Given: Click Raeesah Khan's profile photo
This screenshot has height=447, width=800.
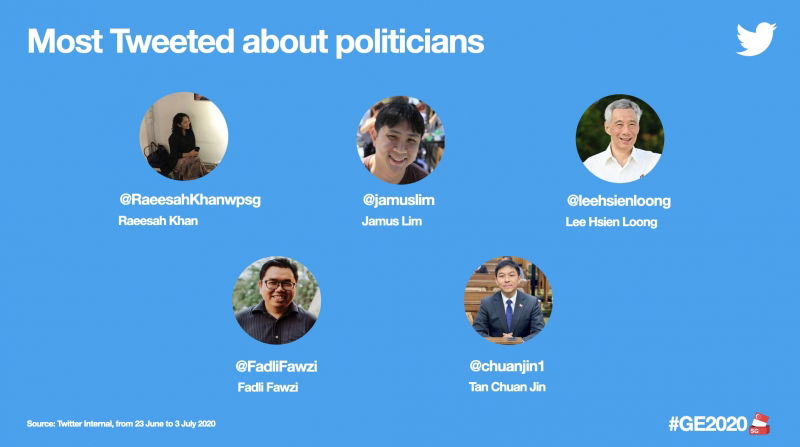Looking at the screenshot, I should 183,136.
